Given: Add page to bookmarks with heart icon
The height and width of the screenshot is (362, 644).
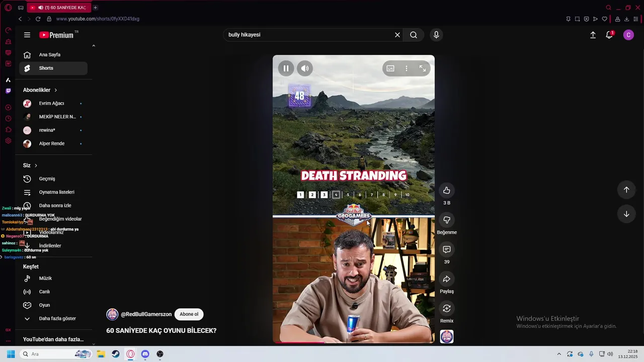Looking at the screenshot, I should click(x=605, y=19).
